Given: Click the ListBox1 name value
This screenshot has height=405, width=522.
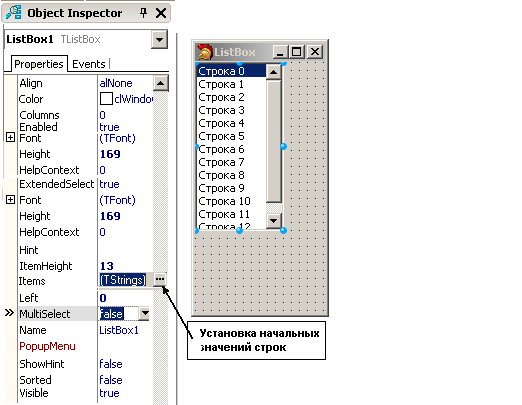Looking at the screenshot, I should point(119,330).
